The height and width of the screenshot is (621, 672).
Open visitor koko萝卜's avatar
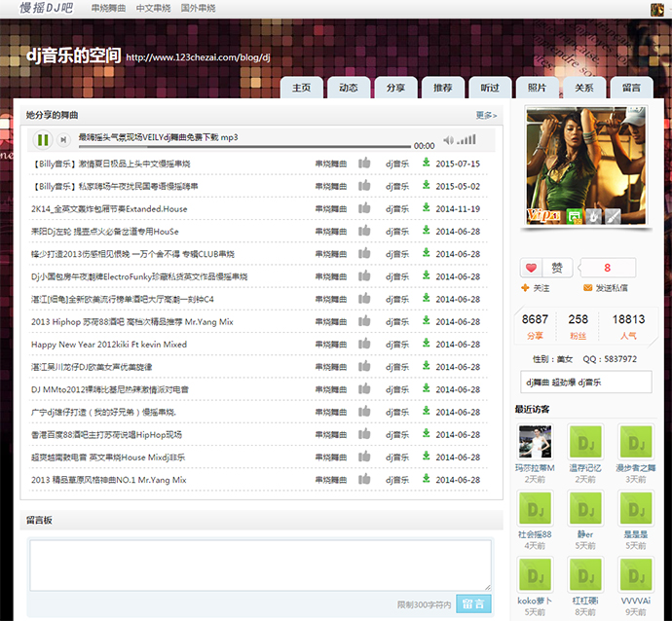(x=535, y=574)
